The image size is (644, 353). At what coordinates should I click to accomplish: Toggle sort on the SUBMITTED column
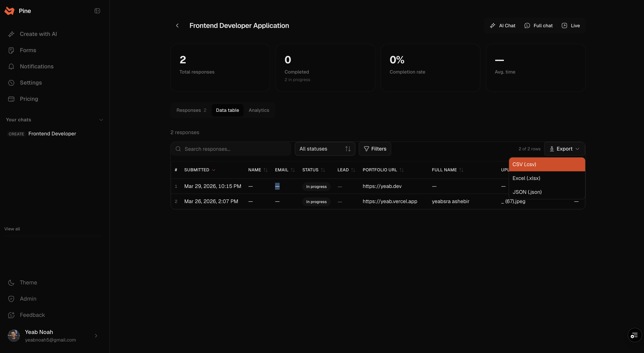[213, 170]
